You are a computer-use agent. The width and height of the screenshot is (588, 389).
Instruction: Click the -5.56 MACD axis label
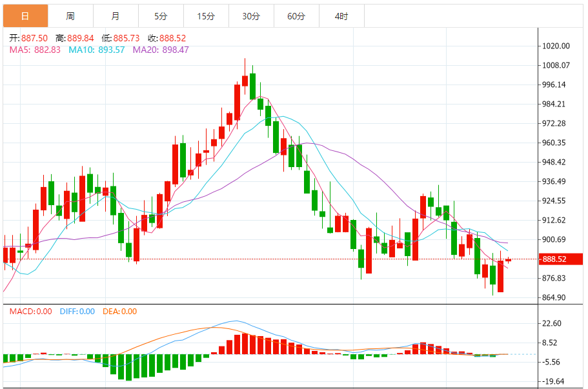(x=551, y=362)
